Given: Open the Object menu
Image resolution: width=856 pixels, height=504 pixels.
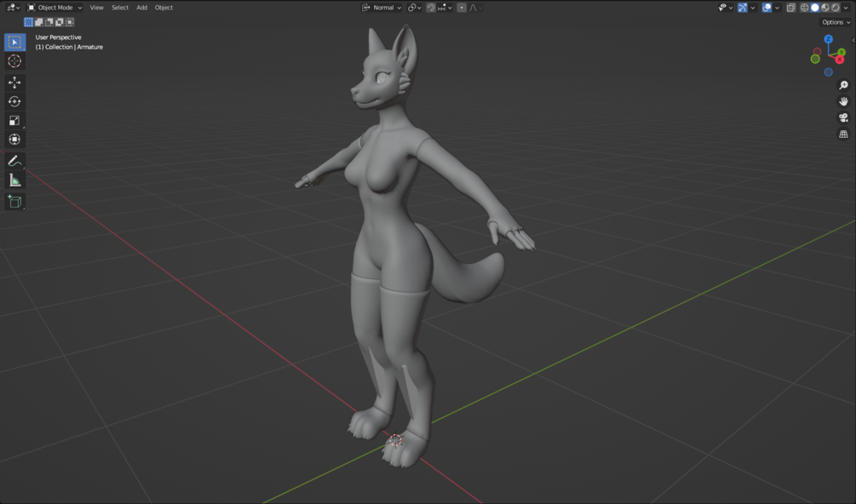Looking at the screenshot, I should pyautogui.click(x=164, y=8).
